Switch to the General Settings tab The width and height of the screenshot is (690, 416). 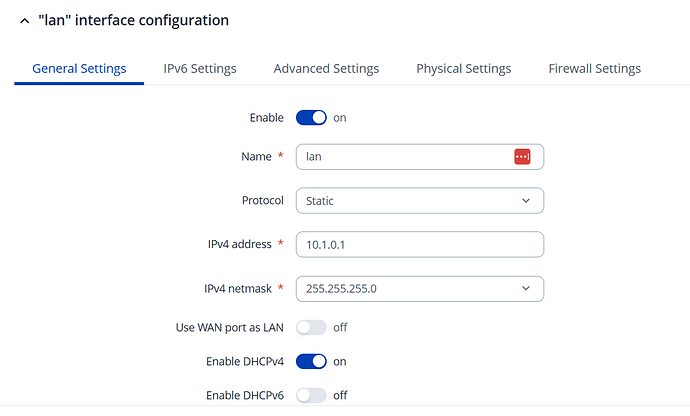pyautogui.click(x=79, y=69)
